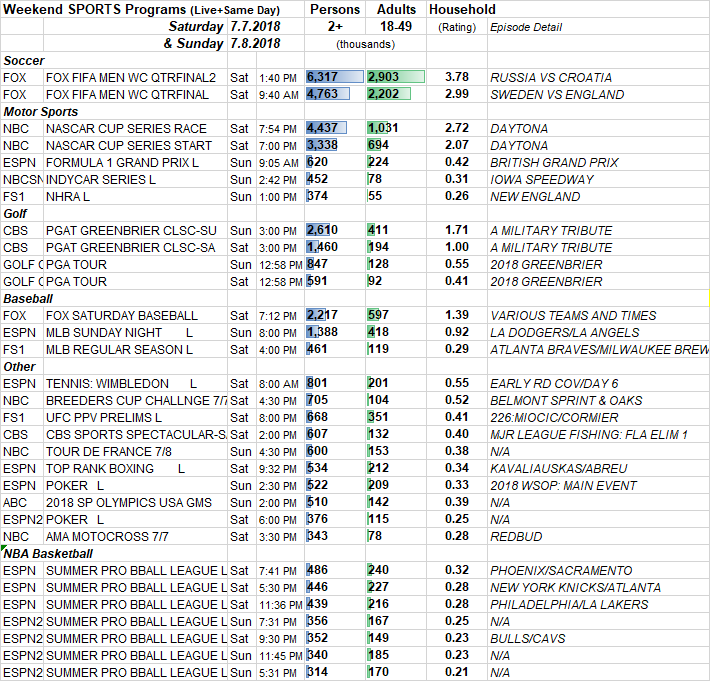Click the 2,903 adults green data bar
This screenshot has width=710, height=681.
coord(395,77)
